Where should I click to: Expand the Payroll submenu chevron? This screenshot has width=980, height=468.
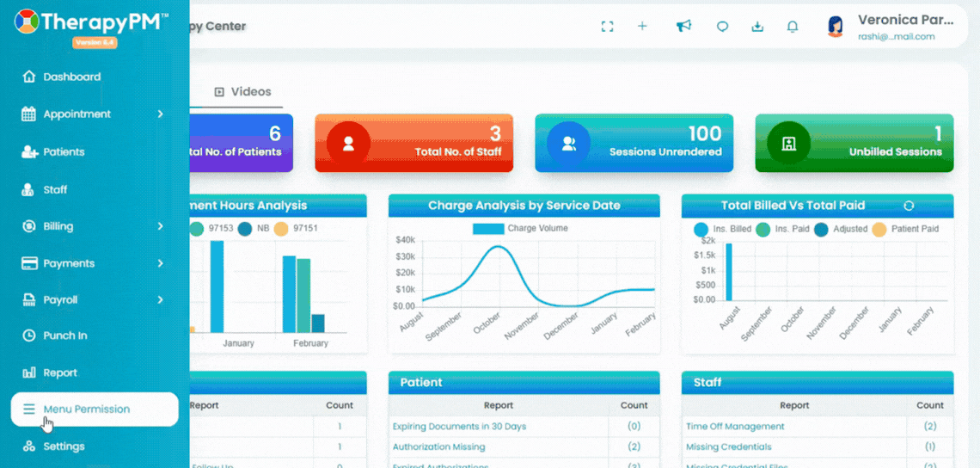tap(161, 299)
